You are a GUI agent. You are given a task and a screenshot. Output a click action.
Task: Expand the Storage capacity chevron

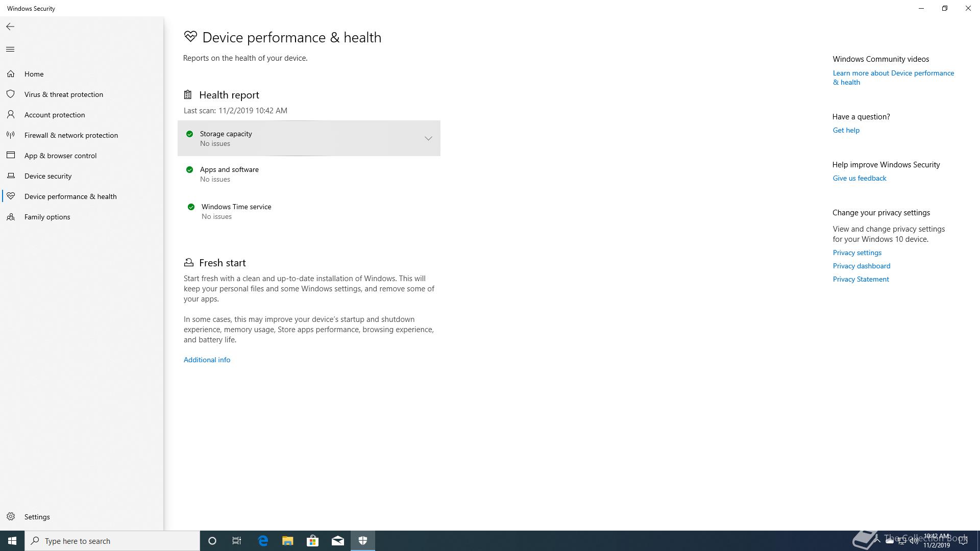pyautogui.click(x=428, y=138)
